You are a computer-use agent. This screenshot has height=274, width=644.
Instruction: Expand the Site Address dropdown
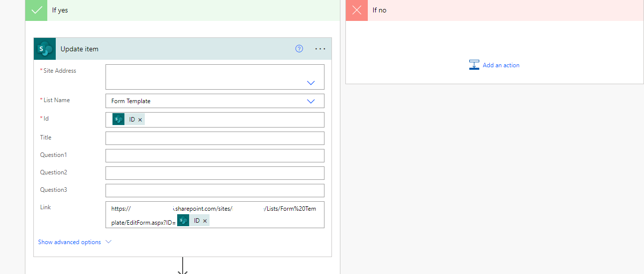[311, 83]
